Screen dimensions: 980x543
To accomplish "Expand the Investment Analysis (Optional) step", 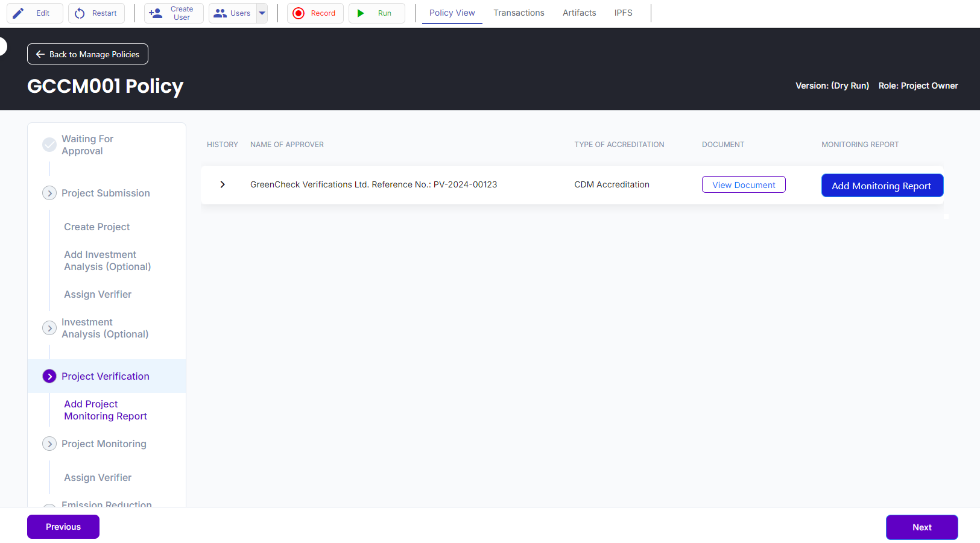I will point(49,328).
